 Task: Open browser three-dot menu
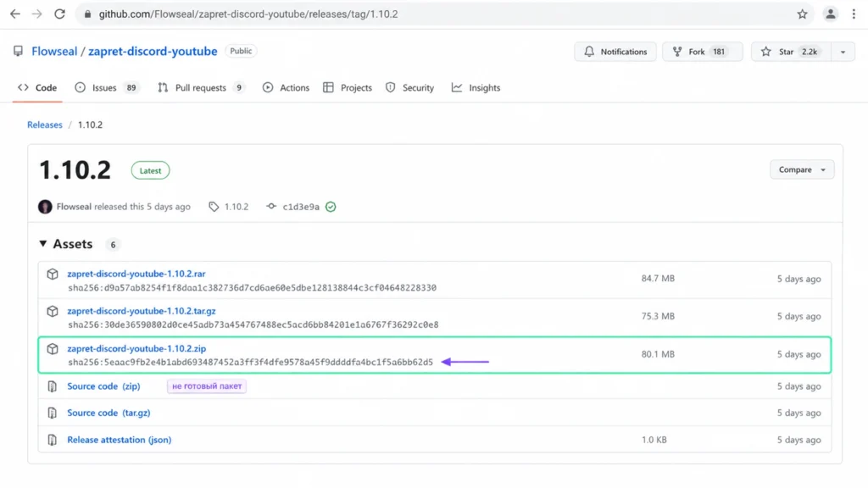pos(854,14)
